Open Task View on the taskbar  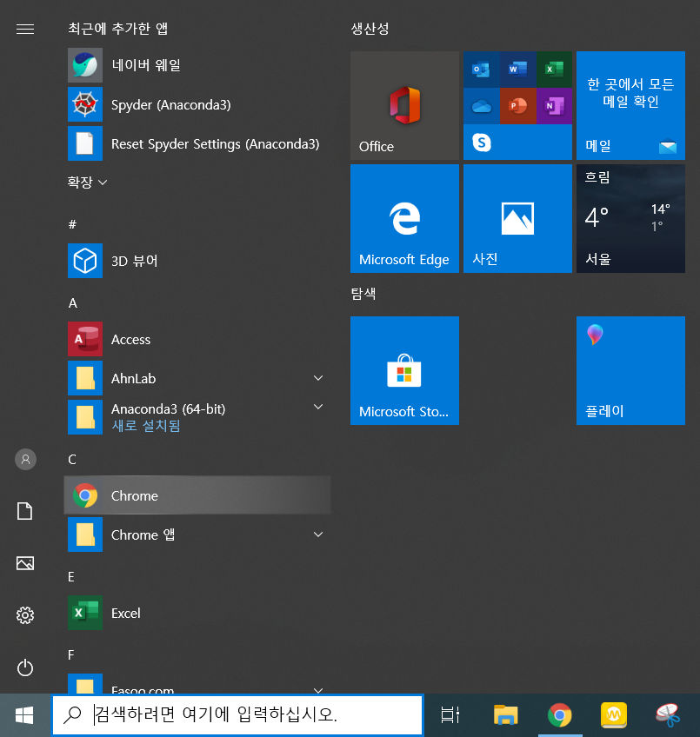(450, 715)
